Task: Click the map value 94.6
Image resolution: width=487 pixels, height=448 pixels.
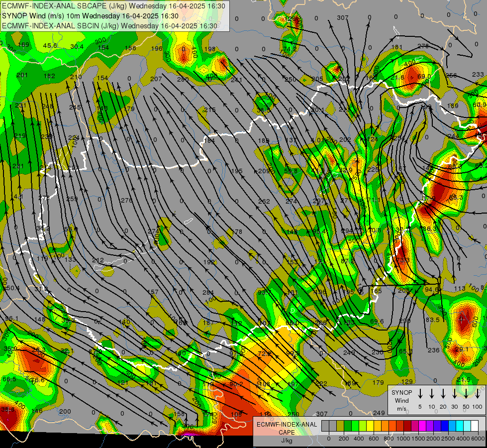Action: tap(431, 289)
